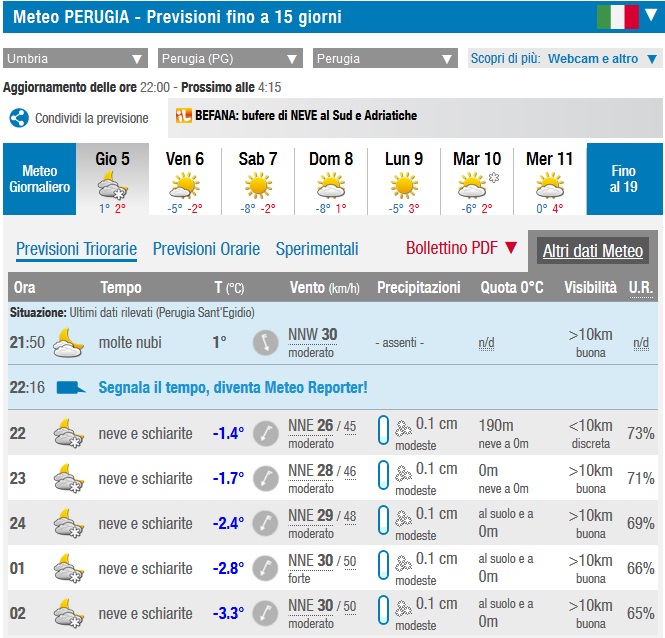Click the weather icon under Mer 11

pos(550,185)
